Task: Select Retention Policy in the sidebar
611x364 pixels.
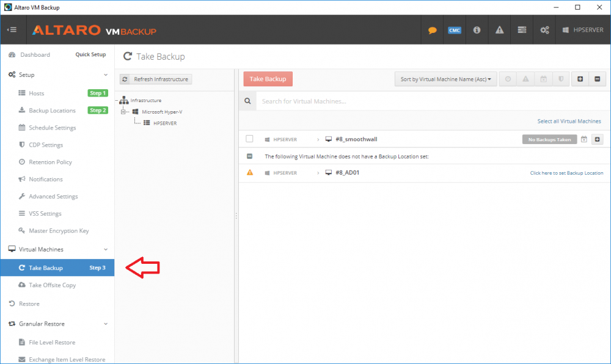Action: coord(50,162)
